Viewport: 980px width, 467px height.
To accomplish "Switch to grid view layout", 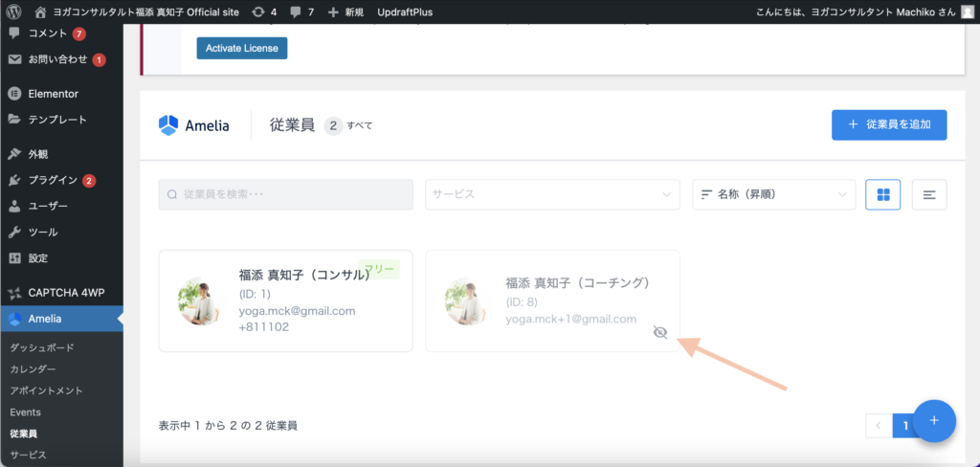I will (x=882, y=194).
